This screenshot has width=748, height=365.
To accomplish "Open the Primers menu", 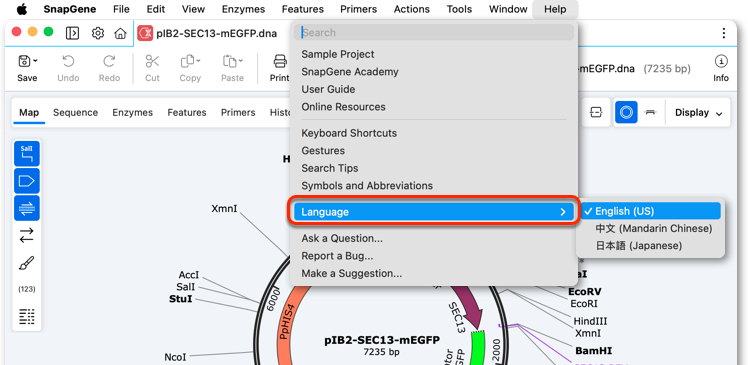I will (358, 9).
